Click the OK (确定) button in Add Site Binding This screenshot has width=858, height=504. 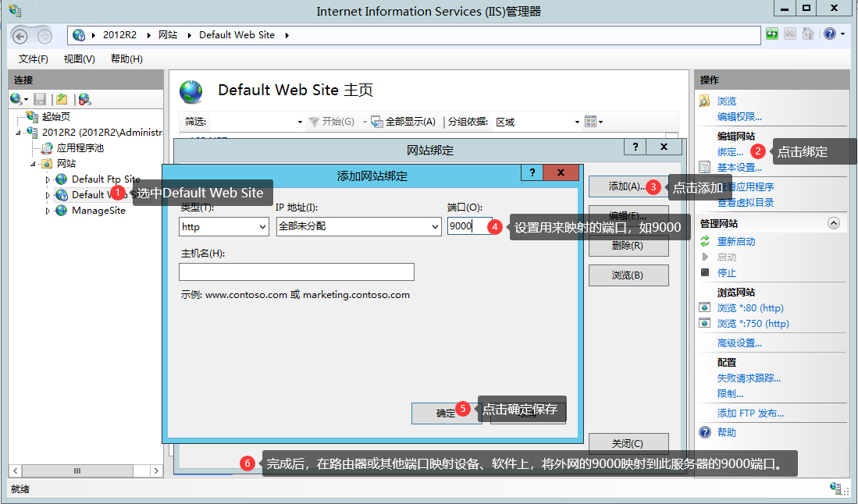[x=446, y=413]
